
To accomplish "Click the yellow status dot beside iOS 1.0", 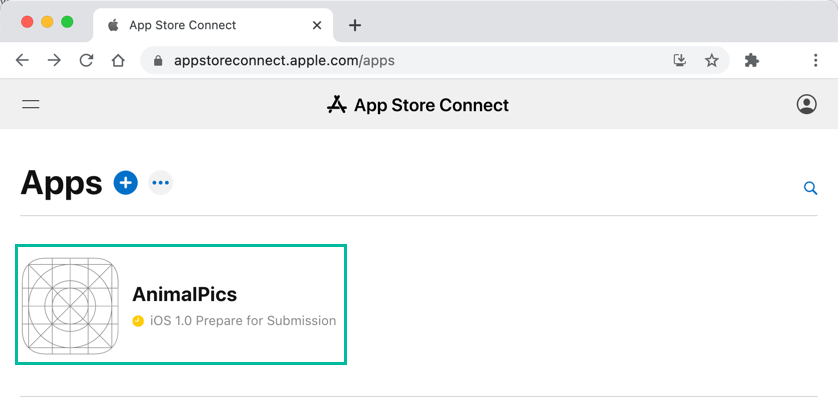I will pyautogui.click(x=138, y=321).
